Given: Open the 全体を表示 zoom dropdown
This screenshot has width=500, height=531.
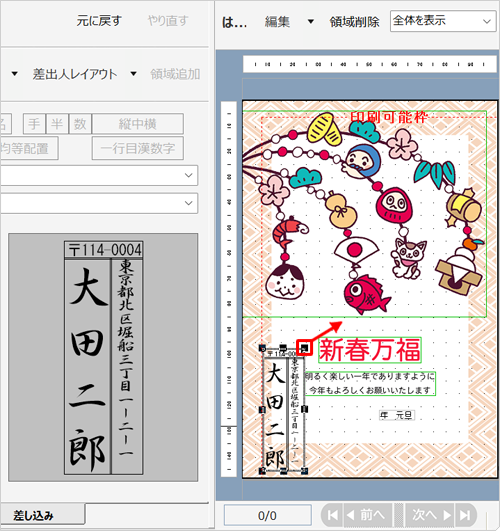Looking at the screenshot, I should pyautogui.click(x=443, y=21).
